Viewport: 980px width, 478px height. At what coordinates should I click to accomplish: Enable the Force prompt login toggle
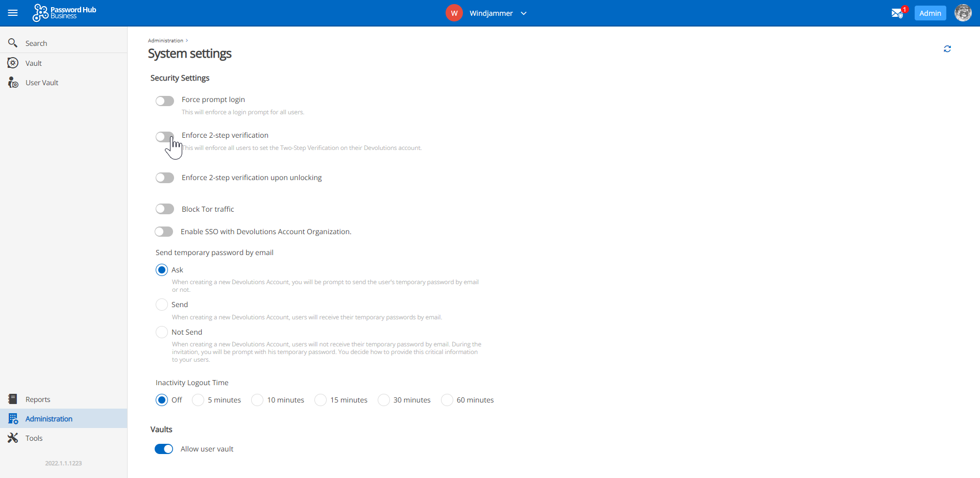coord(164,100)
